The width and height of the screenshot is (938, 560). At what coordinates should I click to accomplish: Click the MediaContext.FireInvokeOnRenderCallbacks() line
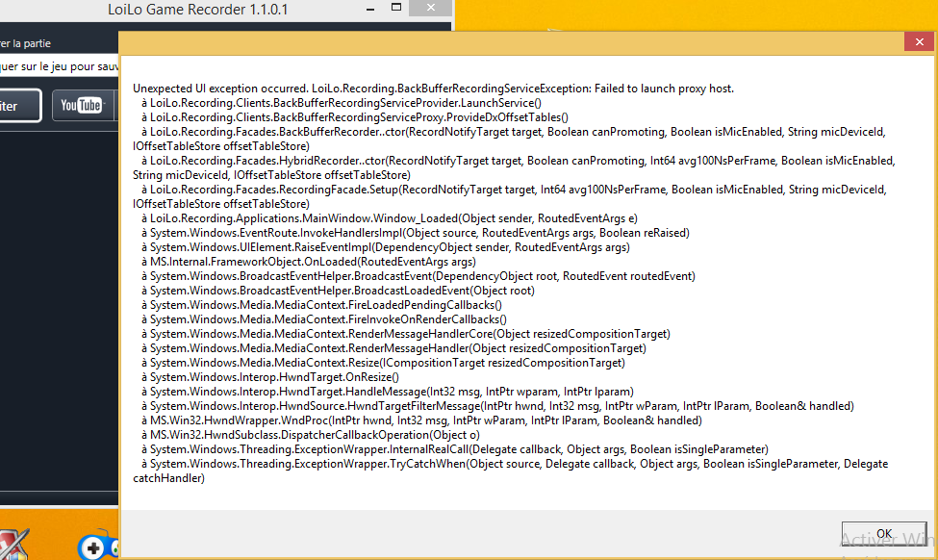pos(324,318)
